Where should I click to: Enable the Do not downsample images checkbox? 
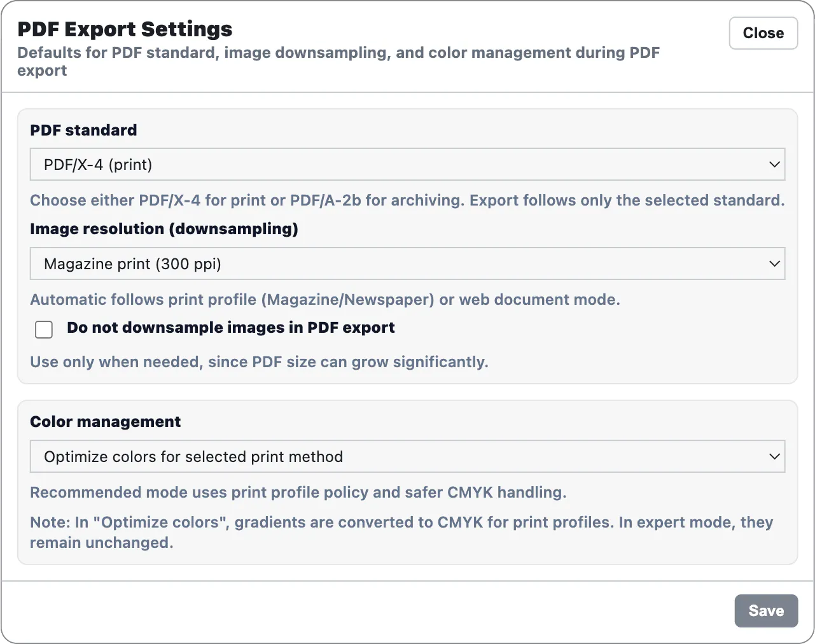[44, 329]
